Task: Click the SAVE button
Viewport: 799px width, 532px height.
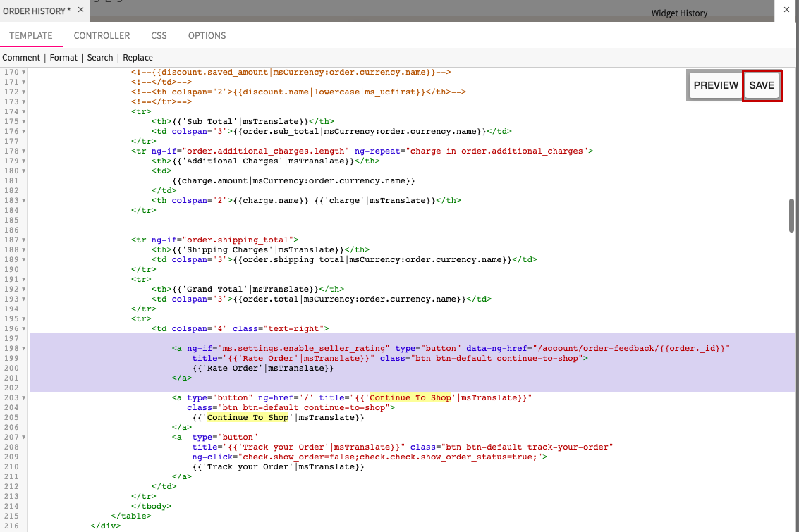Action: [762, 85]
